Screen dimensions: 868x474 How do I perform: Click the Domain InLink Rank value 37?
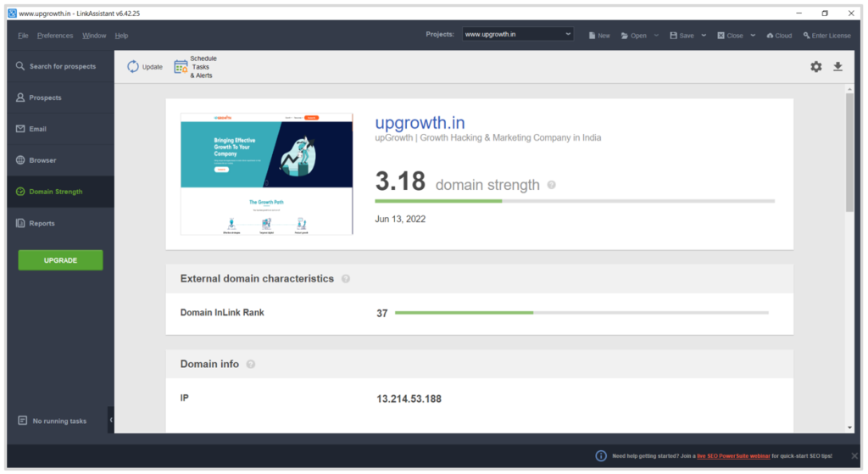(x=382, y=314)
